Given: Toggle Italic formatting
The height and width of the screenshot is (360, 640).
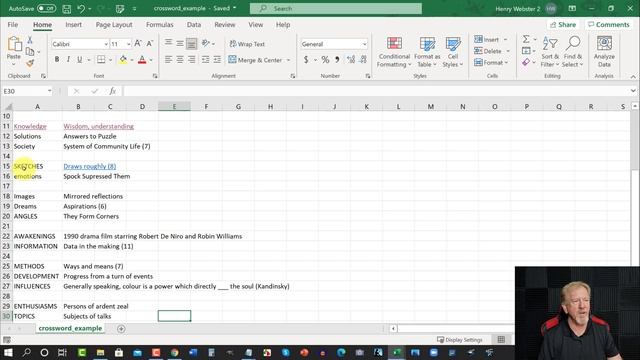Looking at the screenshot, I should click(68, 60).
